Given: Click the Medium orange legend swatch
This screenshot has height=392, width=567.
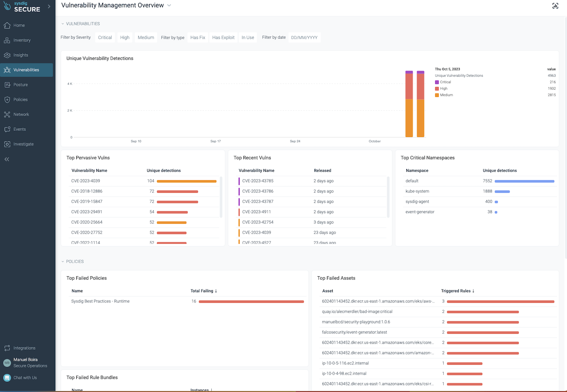Looking at the screenshot, I should pos(437,95).
